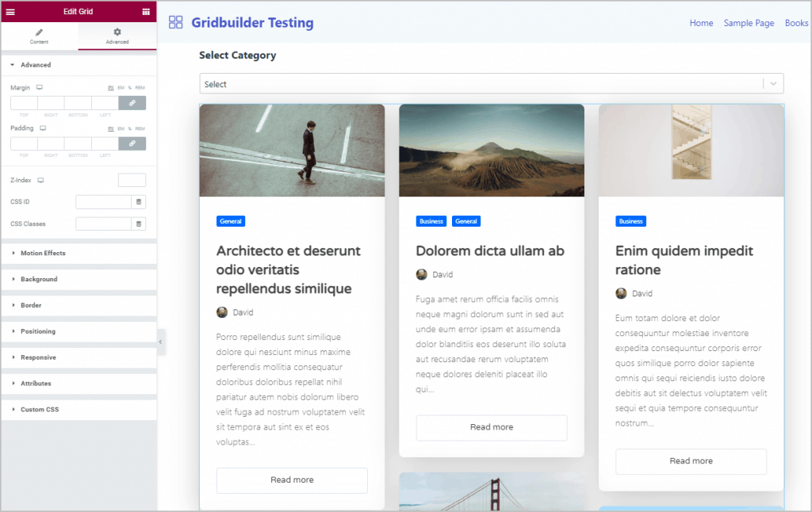Open the Elementor hamburger menu
812x512 pixels.
coord(10,12)
